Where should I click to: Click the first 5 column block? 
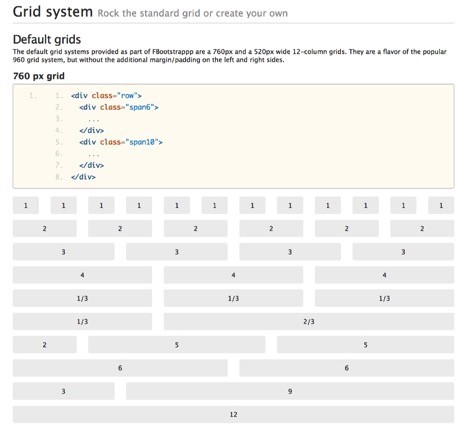coord(177,345)
